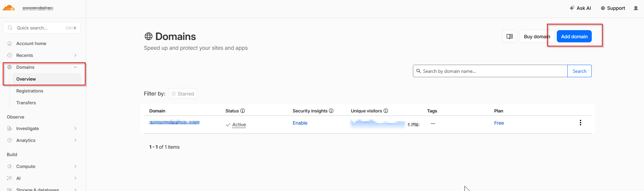
Task: Click the Tags column header
Action: 432,111
